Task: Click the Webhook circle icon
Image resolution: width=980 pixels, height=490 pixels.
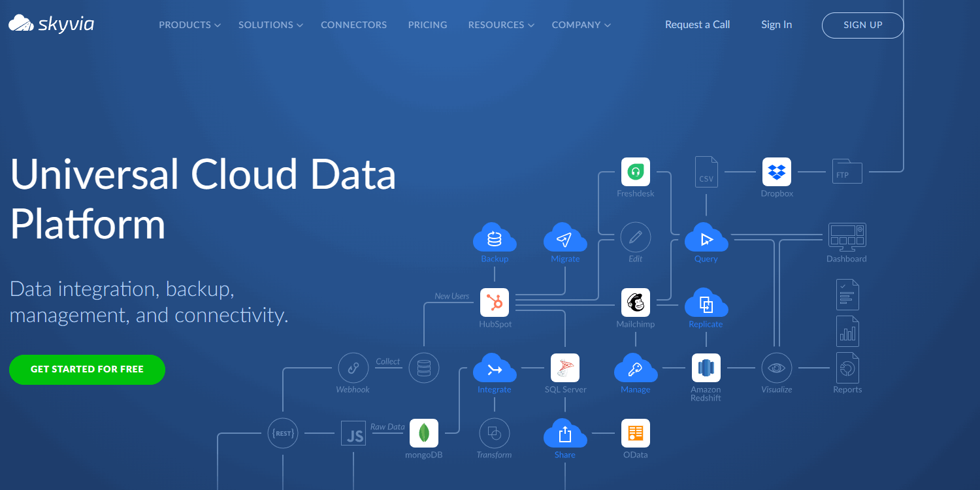Action: click(353, 368)
